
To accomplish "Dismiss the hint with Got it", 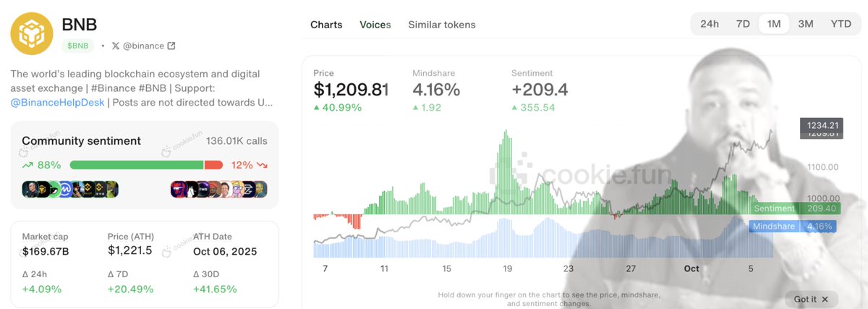I will [x=811, y=299].
